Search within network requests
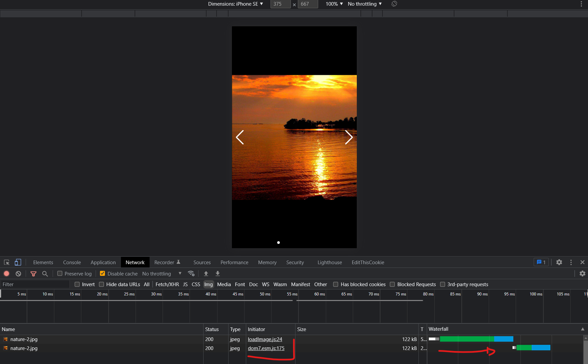The width and height of the screenshot is (588, 364). click(x=45, y=273)
